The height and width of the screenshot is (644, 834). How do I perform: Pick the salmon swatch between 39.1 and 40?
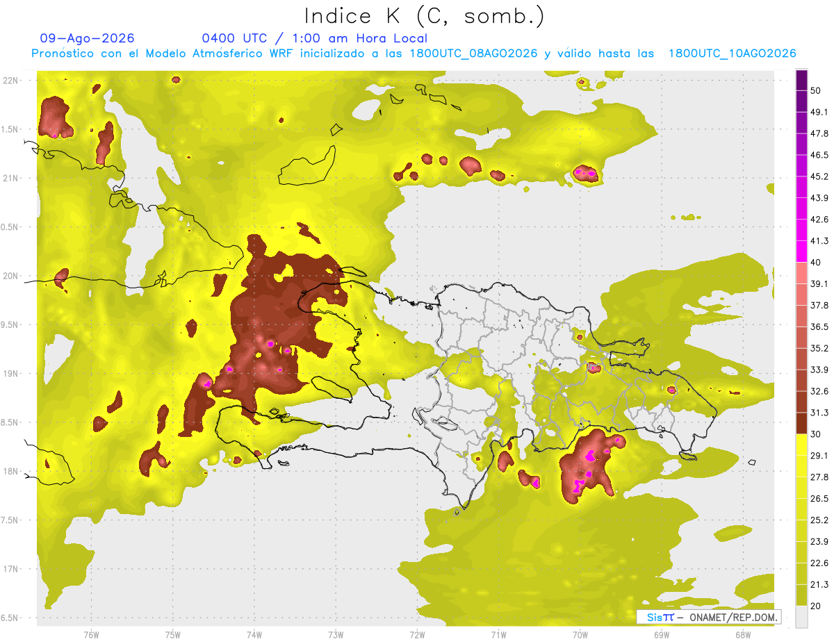801,274
